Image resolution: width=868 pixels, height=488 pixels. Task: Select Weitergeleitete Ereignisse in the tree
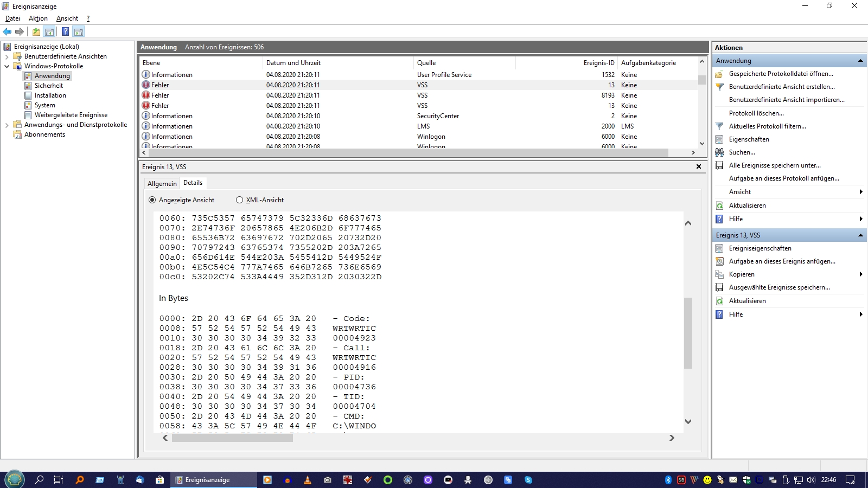(71, 115)
